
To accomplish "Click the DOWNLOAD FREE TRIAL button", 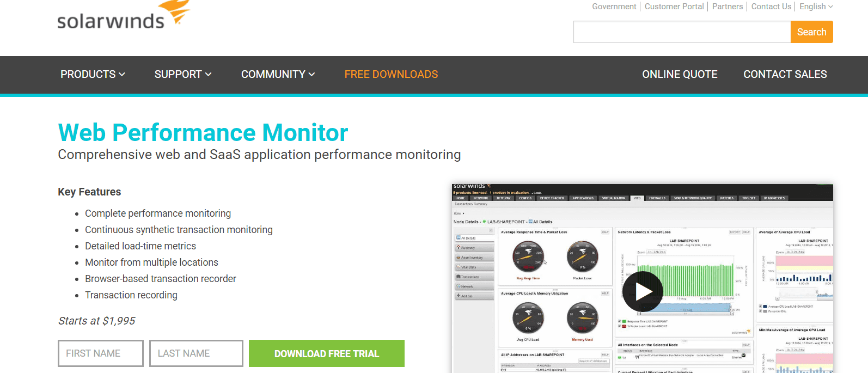I will pos(327,353).
